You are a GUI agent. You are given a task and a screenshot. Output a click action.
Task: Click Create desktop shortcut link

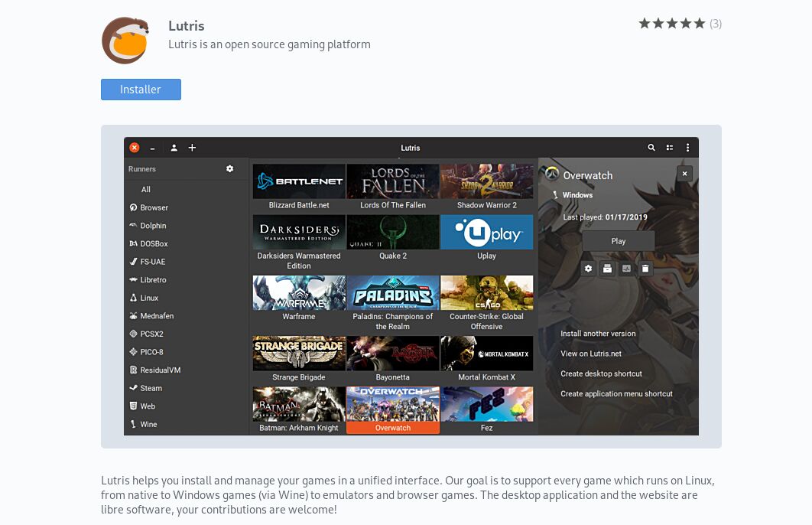coord(601,373)
